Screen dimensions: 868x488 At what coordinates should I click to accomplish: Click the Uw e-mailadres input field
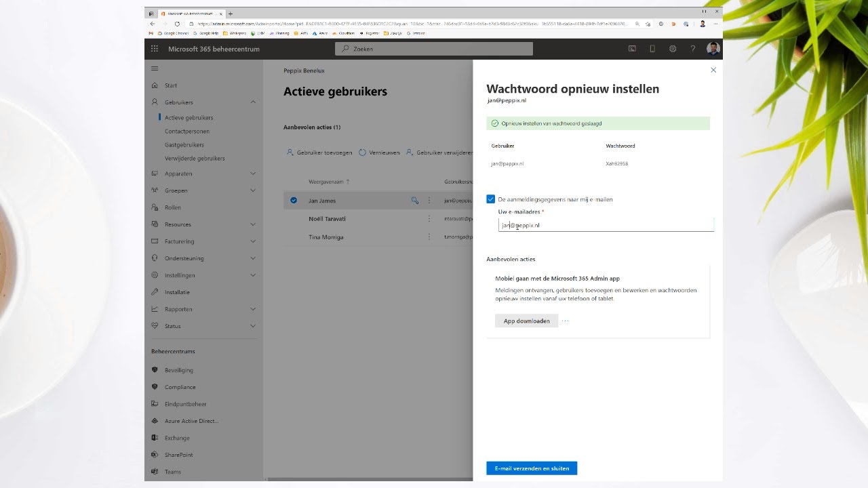(606, 225)
